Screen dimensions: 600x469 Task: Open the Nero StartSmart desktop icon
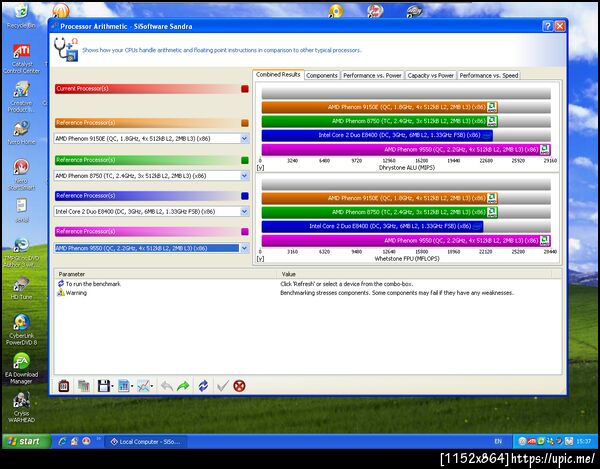[21, 174]
